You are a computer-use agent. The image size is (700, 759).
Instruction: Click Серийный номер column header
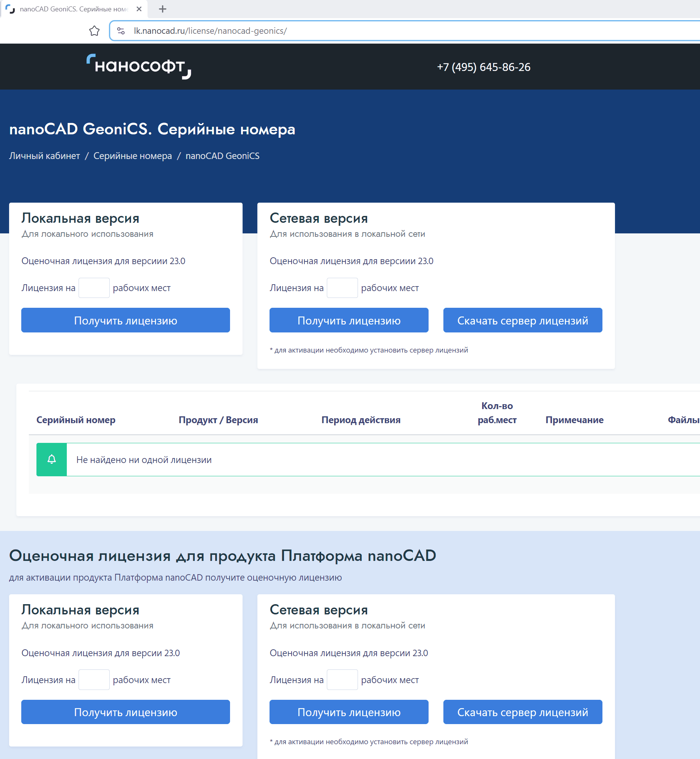pos(76,420)
